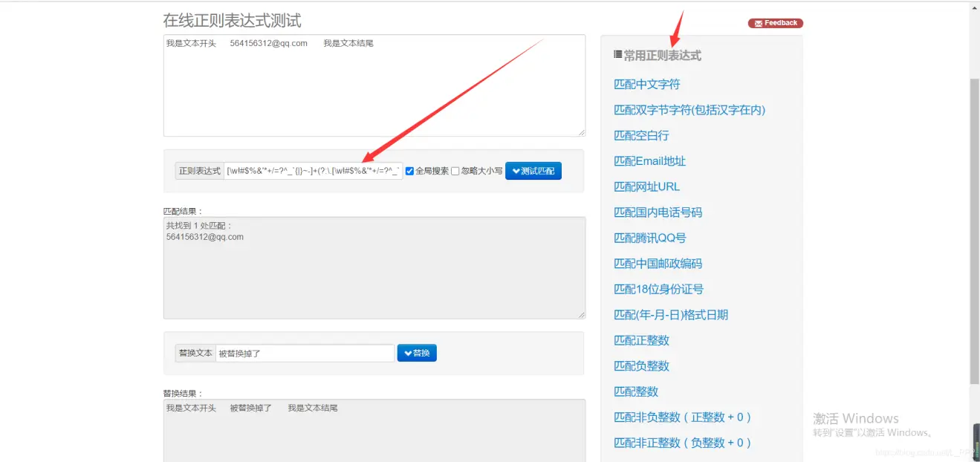Screen dimensions: 980x462
Task: Choose the 匹配网址URL preset
Action: pos(646,186)
